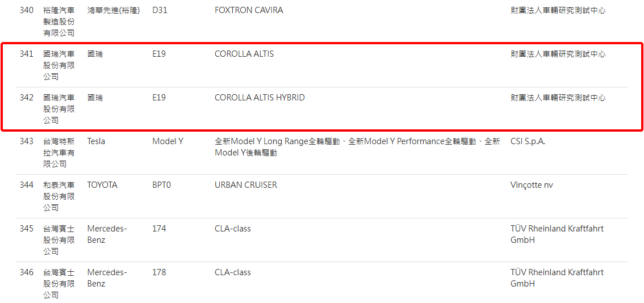Select the Tesla brand cell
This screenshot has width=644, height=303.
point(96,141)
